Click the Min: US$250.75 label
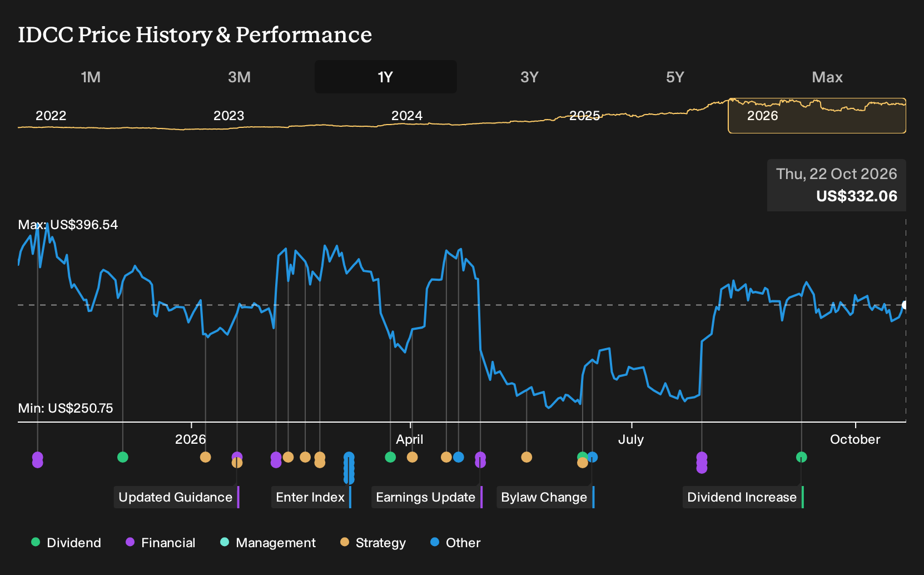The width and height of the screenshot is (924, 575). (66, 408)
